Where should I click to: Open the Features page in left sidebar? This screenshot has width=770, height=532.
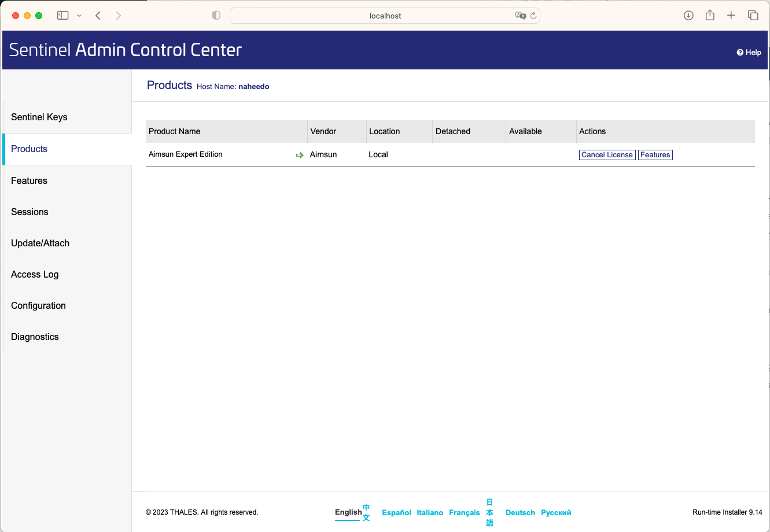[x=30, y=181]
